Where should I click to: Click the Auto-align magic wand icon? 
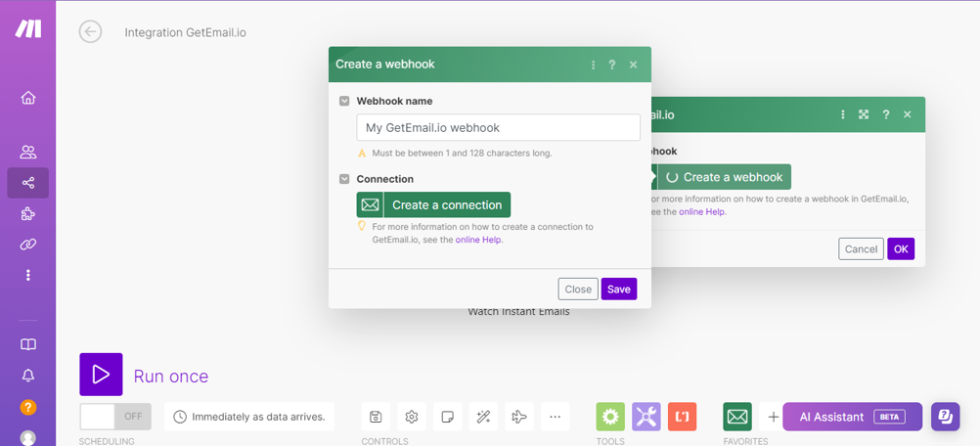coord(483,417)
